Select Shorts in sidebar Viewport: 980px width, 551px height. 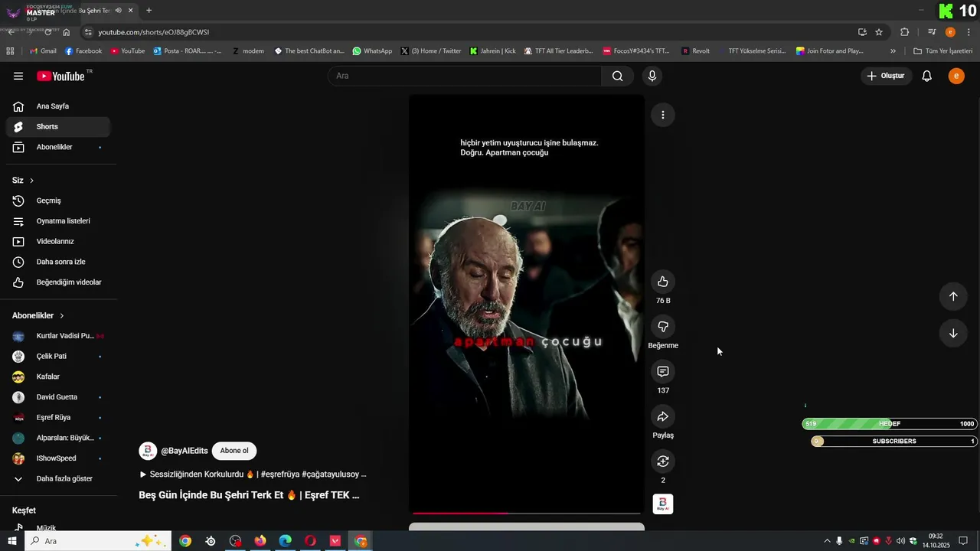coord(58,127)
